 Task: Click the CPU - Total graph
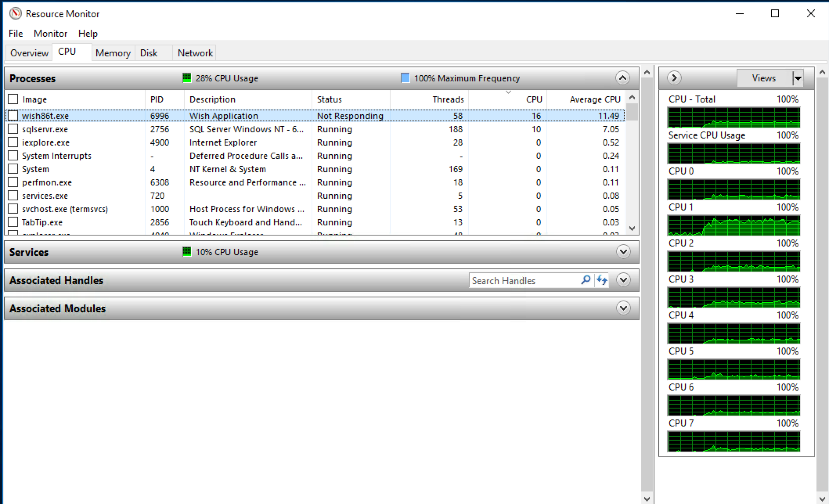click(733, 117)
